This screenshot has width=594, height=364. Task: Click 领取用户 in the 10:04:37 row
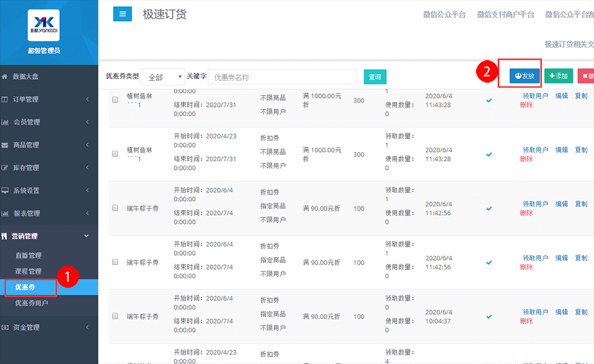pos(535,312)
